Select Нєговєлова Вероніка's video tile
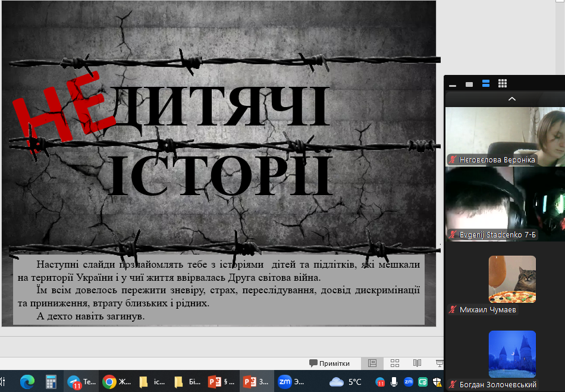 pos(505,137)
